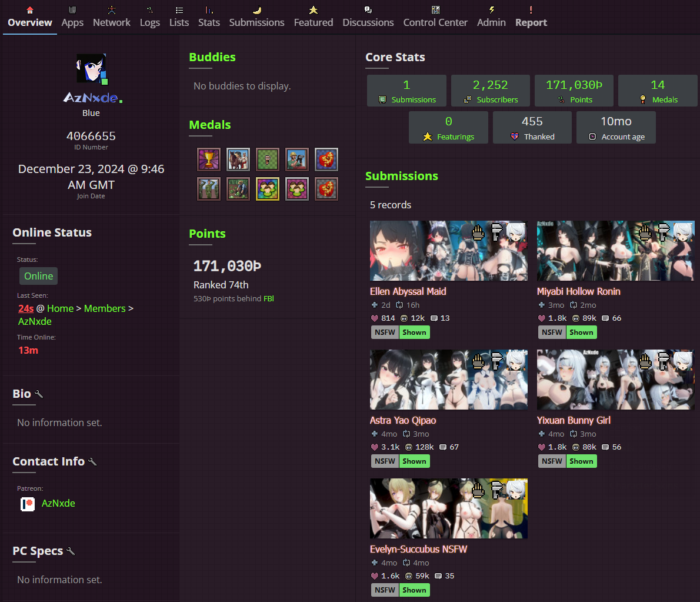The image size is (700, 602).
Task: Select the pink-framed group medal
Action: [297, 189]
